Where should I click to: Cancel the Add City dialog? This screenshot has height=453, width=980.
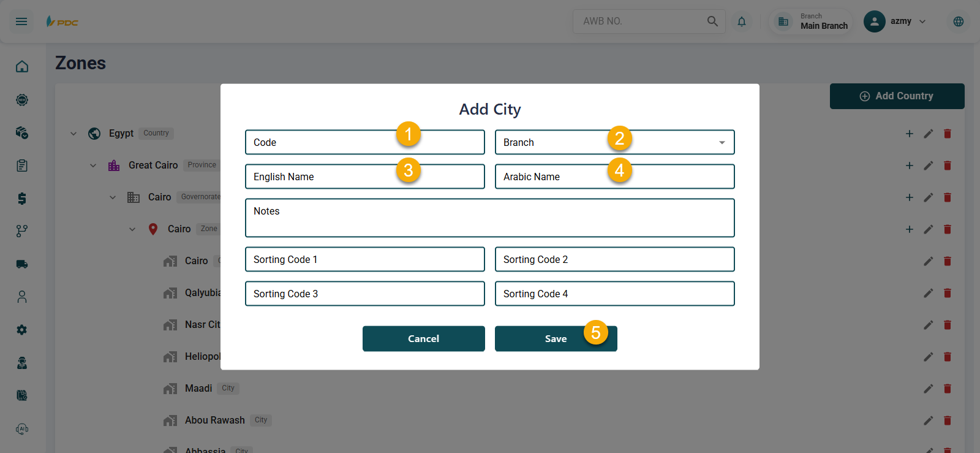[423, 338]
